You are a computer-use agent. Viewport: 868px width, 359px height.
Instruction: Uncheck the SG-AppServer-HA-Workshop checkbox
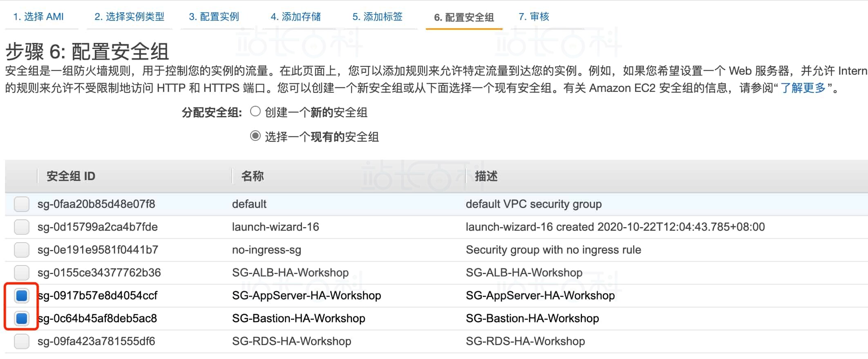point(21,295)
